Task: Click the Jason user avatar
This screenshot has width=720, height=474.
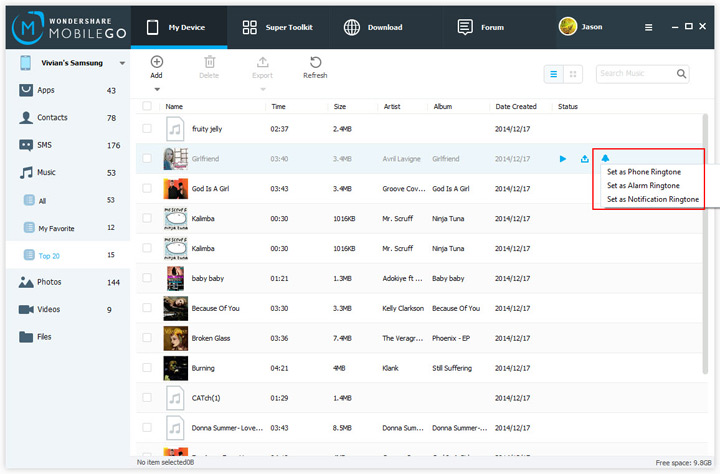Action: [x=568, y=27]
